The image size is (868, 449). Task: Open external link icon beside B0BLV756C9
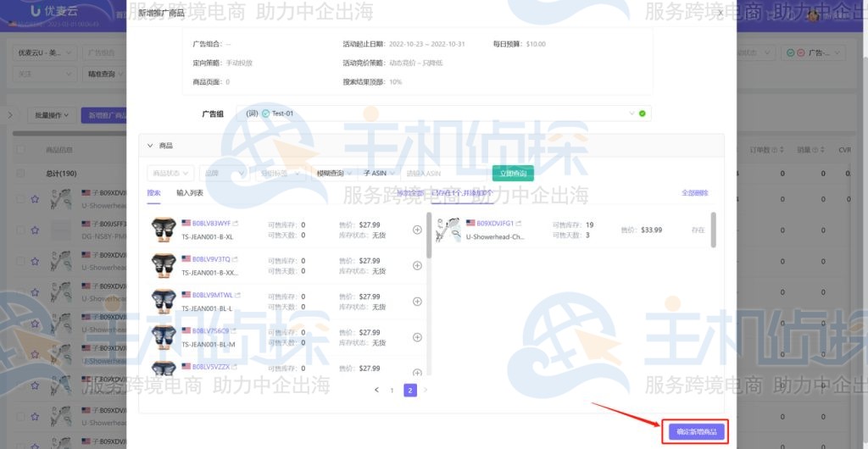click(234, 330)
